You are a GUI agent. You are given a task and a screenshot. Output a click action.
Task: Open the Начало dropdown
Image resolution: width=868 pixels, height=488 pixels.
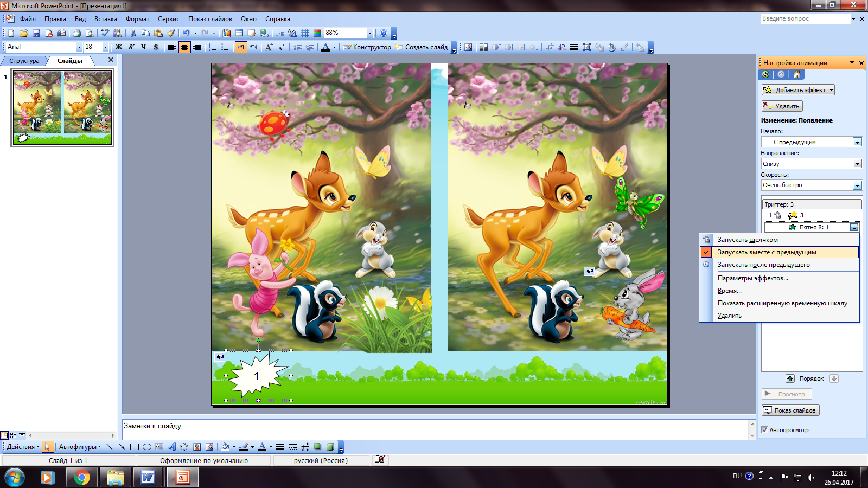click(x=812, y=142)
